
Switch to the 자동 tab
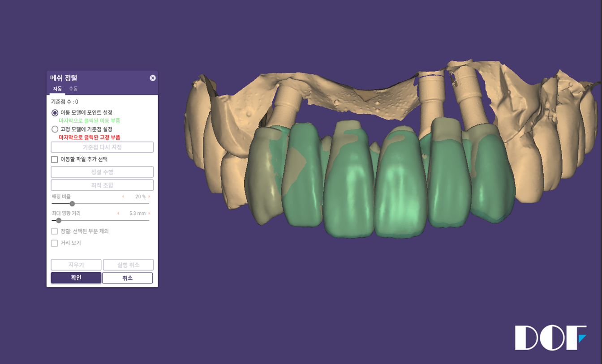(57, 89)
